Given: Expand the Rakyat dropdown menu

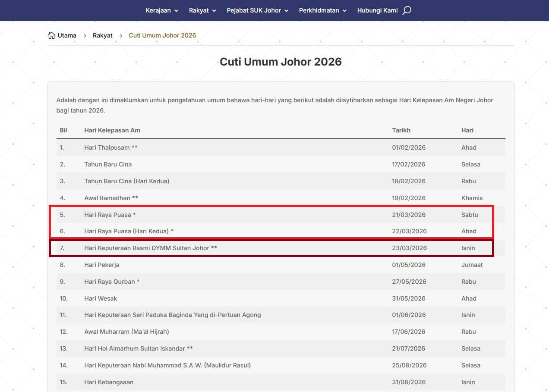Looking at the screenshot, I should pos(202,10).
